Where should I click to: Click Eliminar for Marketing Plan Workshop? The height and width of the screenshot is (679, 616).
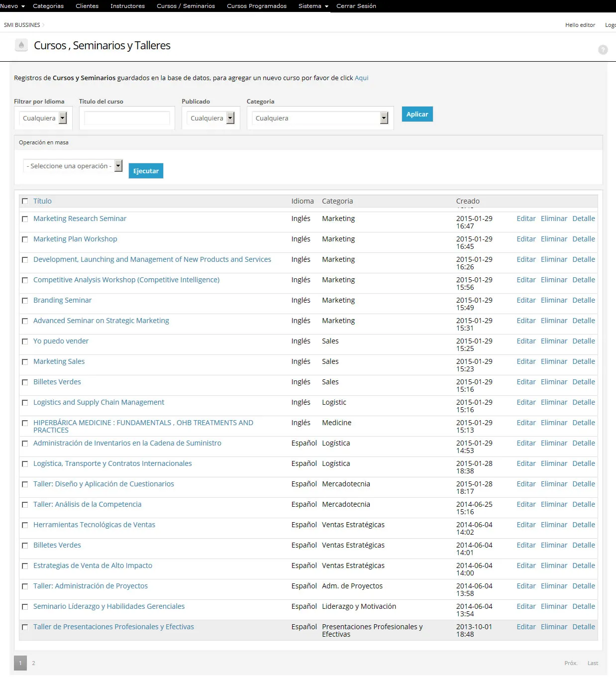[554, 239]
